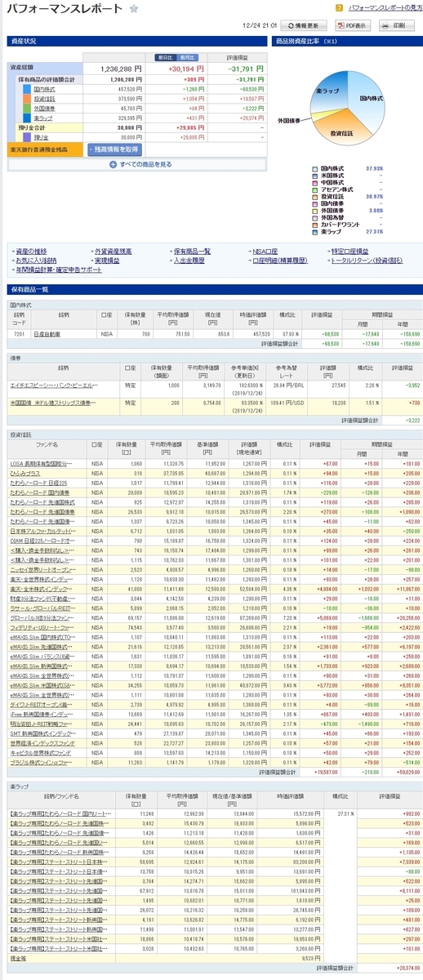
Task: Select the total asset value 1,236,288 円
Action: (122, 69)
